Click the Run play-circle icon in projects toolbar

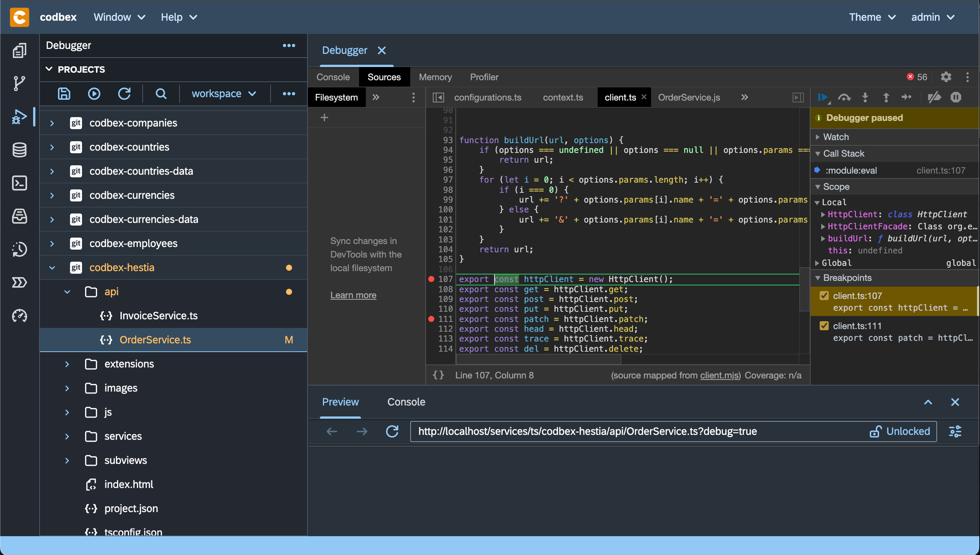click(x=94, y=94)
